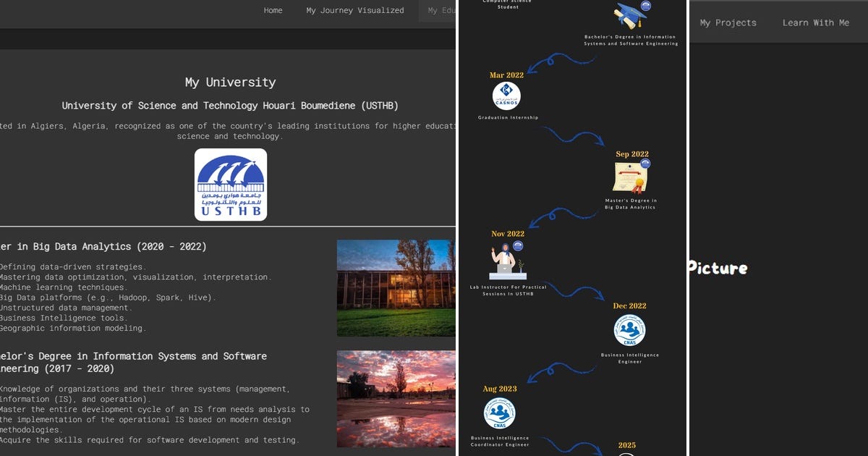Click the CASNOS logo for Graduation Internship
The height and width of the screenshot is (456, 868).
[506, 95]
